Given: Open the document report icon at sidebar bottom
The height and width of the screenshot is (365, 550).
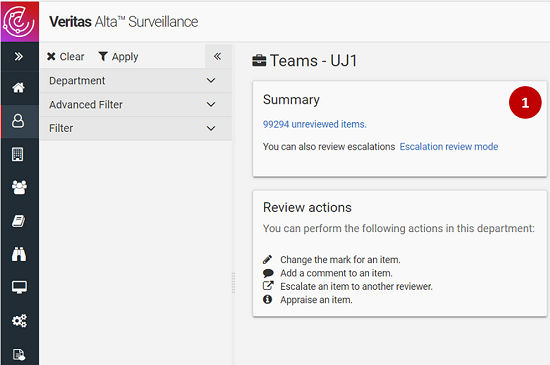Looking at the screenshot, I should (19, 354).
